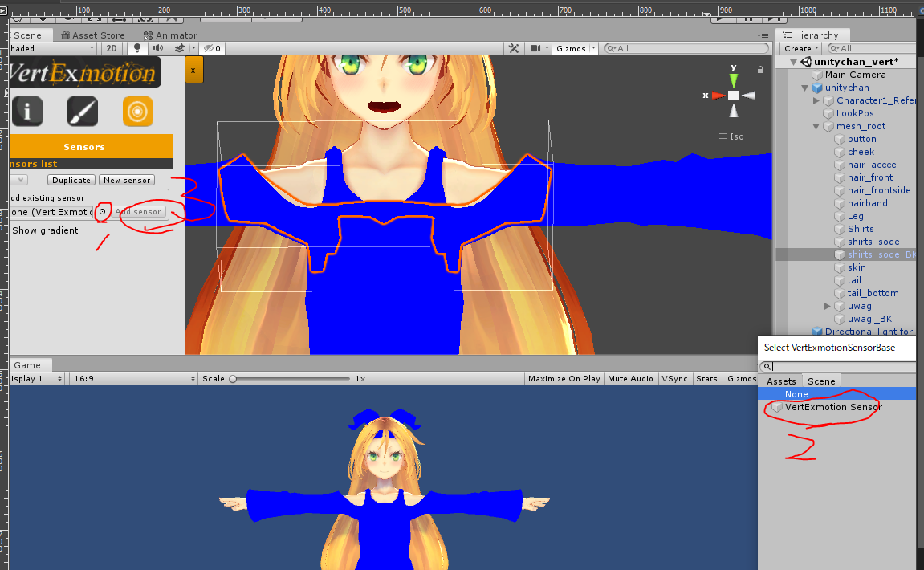Click the New sensor button

127,181
